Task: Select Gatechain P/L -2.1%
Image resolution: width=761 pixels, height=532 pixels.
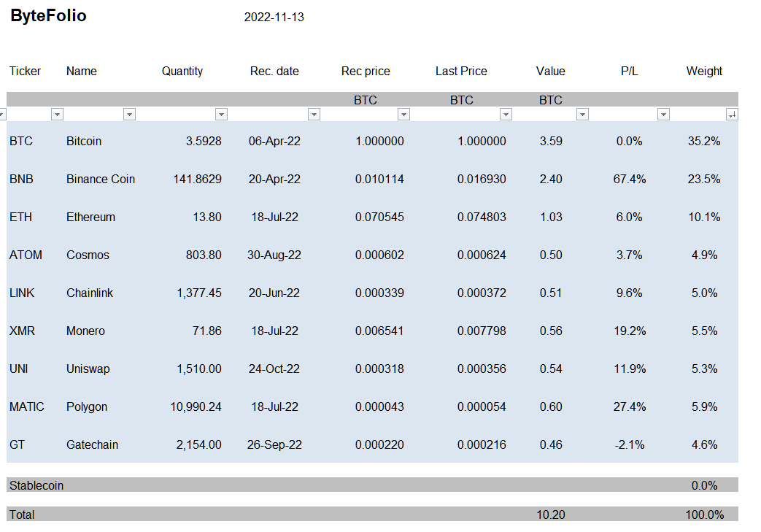Action: click(630, 444)
